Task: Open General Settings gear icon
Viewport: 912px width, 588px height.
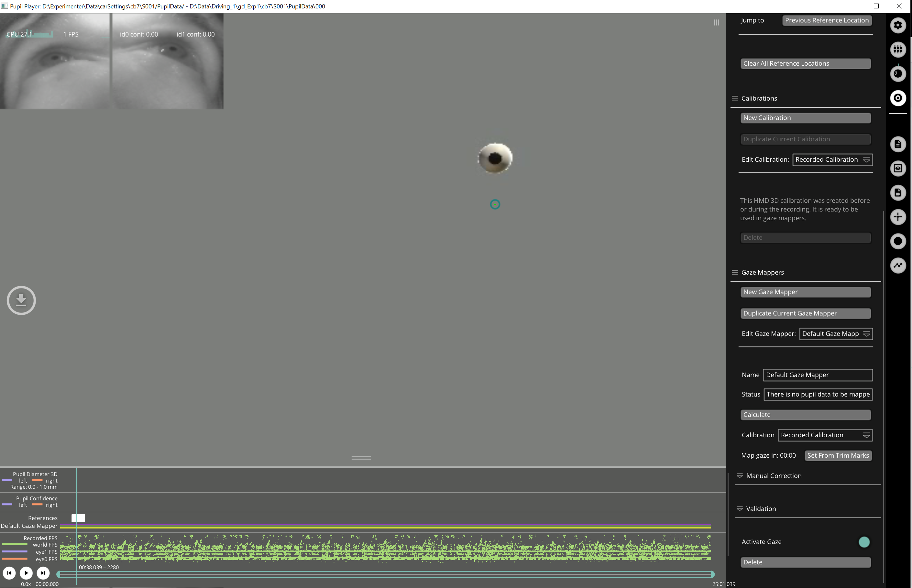Action: point(898,25)
